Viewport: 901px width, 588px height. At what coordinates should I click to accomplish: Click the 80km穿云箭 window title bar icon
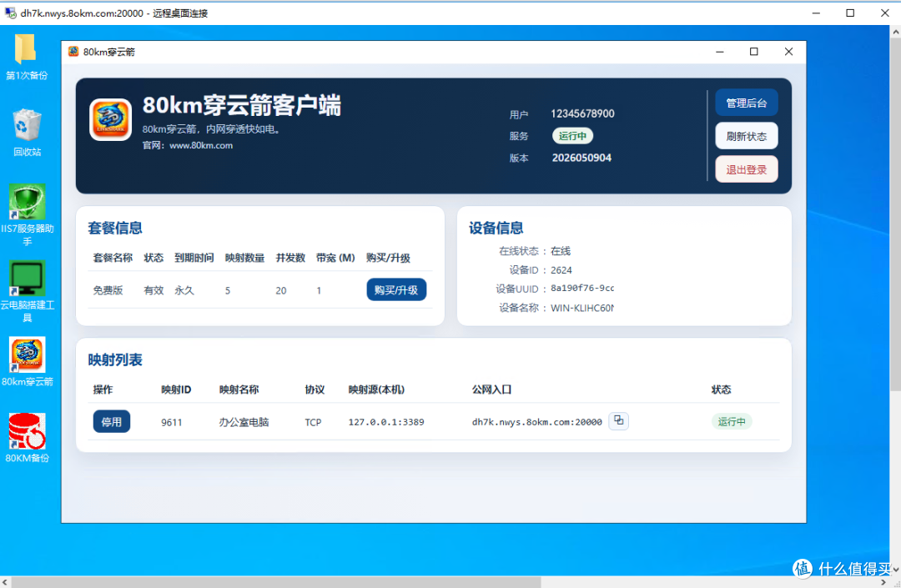73,52
